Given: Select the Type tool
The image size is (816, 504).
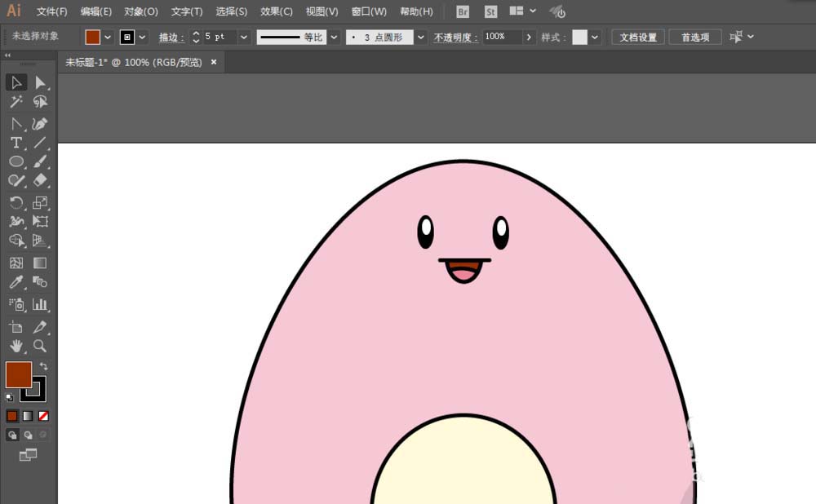Looking at the screenshot, I should click(x=16, y=143).
